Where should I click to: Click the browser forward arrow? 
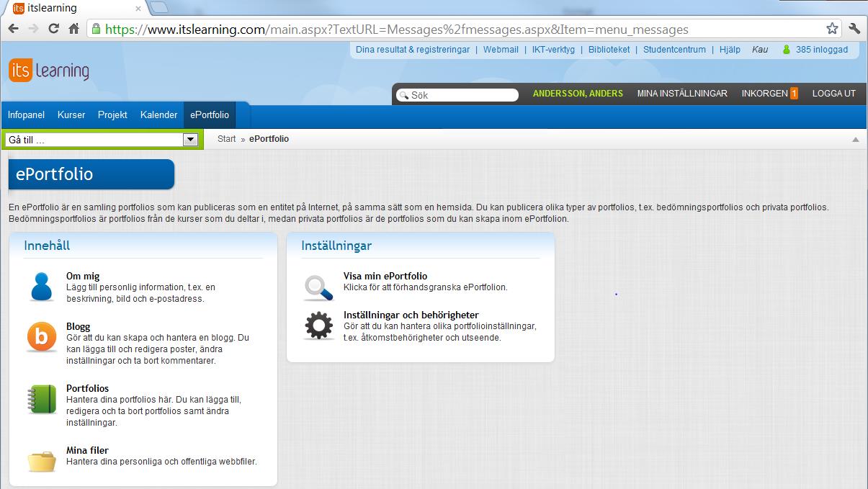point(33,29)
